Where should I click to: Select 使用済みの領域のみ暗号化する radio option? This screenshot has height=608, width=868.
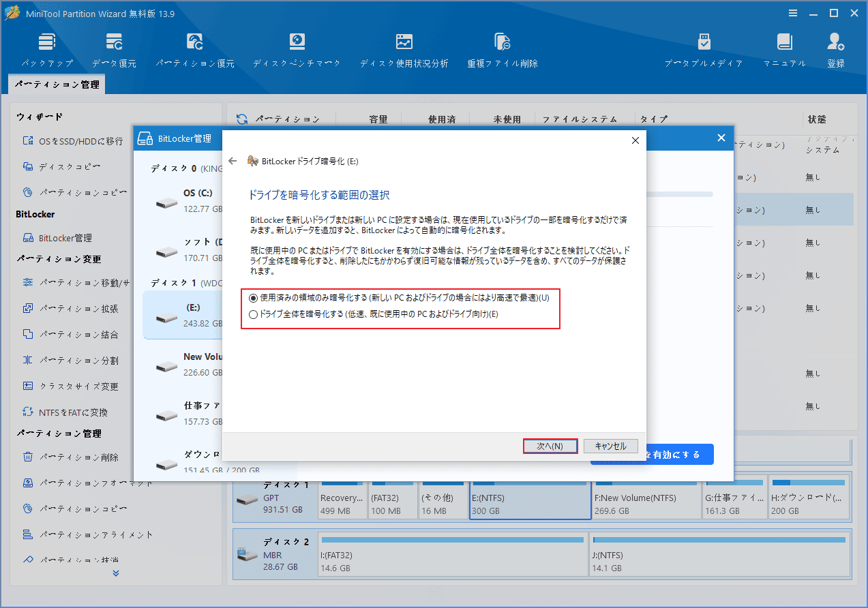tap(400, 298)
